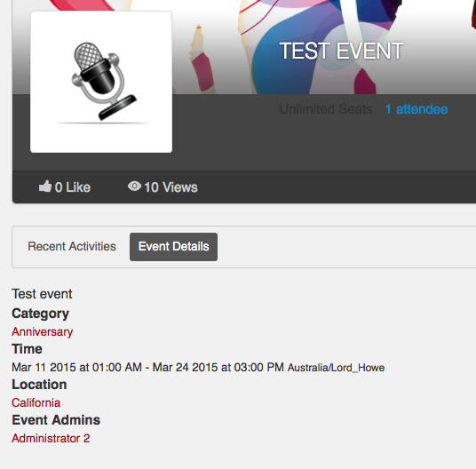The width and height of the screenshot is (476, 469).
Task: Click the Category heading
Action: click(40, 314)
